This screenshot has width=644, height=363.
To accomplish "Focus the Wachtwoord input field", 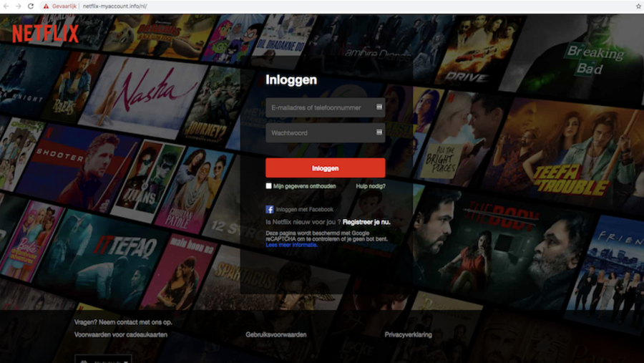I will pos(326,132).
